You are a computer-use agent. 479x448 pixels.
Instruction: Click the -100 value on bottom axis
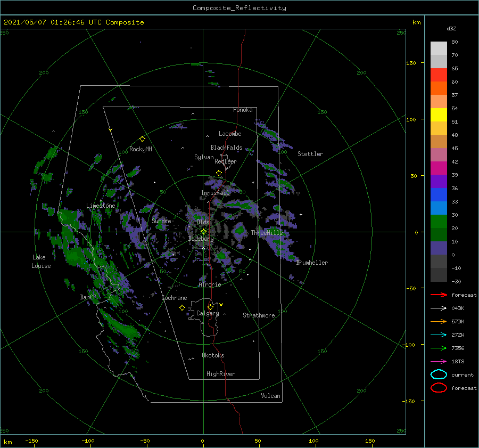pyautogui.click(x=88, y=441)
